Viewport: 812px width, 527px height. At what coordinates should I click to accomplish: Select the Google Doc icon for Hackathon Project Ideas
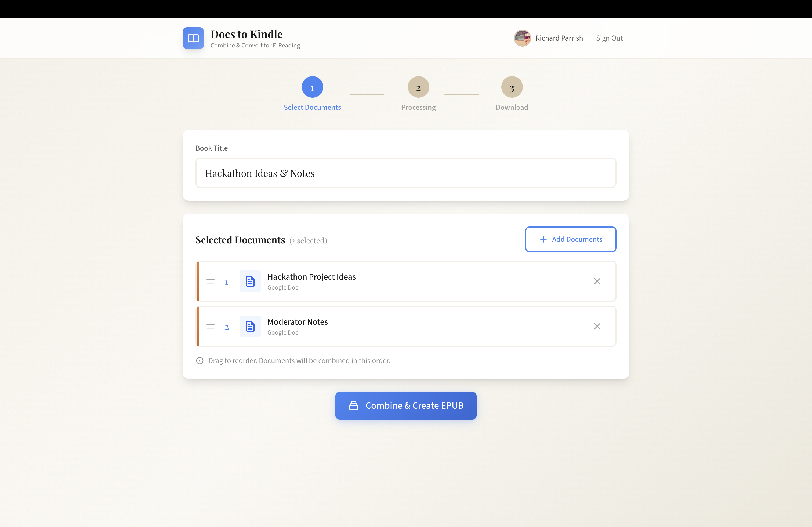click(x=250, y=281)
